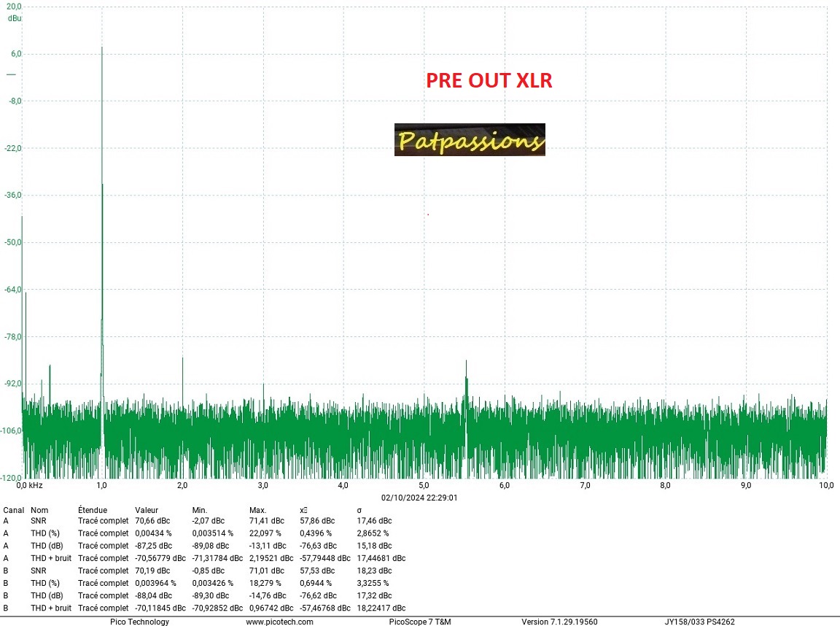Image resolution: width=840 pixels, height=626 pixels.
Task: Open the www.picotech.com link
Action: point(279,622)
